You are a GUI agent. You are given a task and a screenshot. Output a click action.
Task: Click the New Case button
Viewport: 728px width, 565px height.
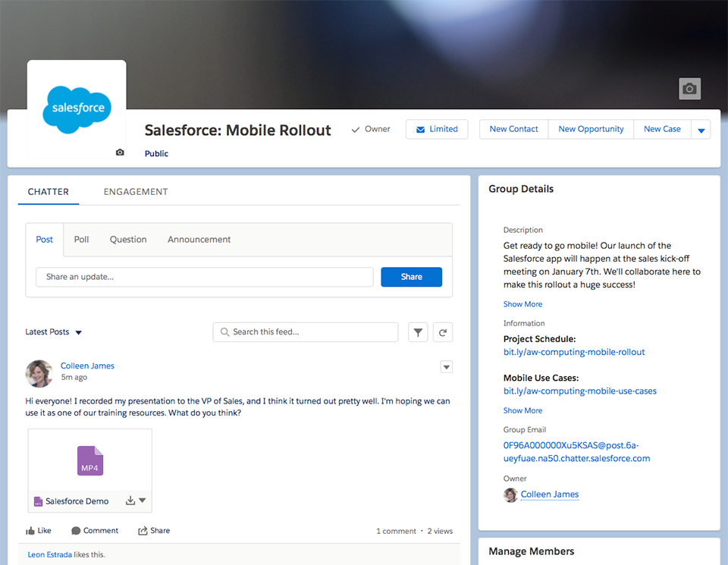(x=662, y=129)
